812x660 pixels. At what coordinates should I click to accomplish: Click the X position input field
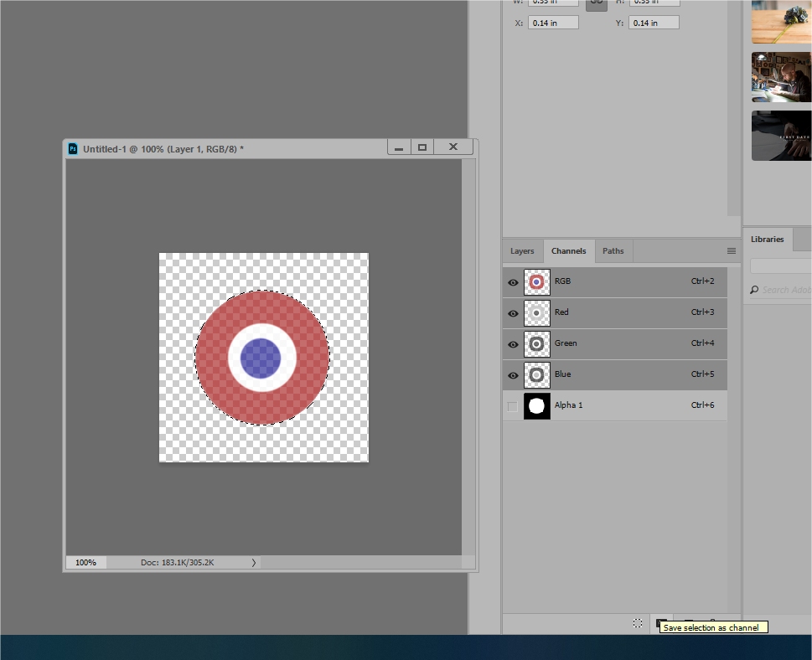(x=553, y=23)
